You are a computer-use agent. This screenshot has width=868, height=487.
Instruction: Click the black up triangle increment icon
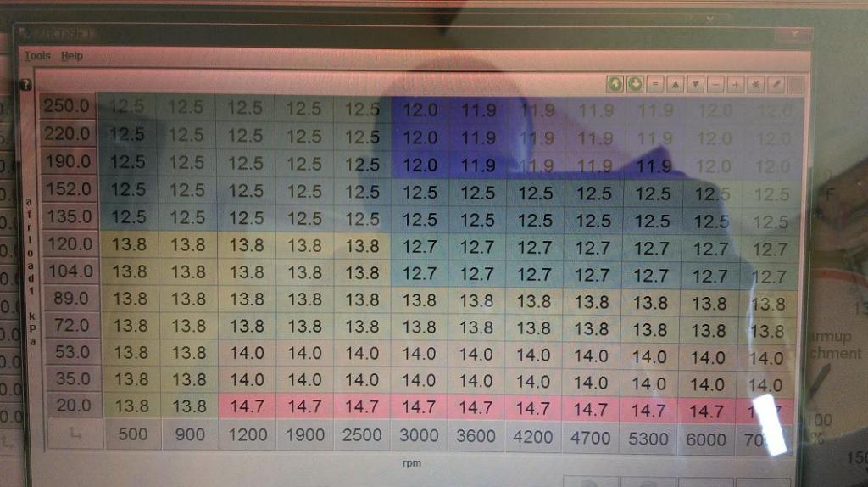point(676,85)
